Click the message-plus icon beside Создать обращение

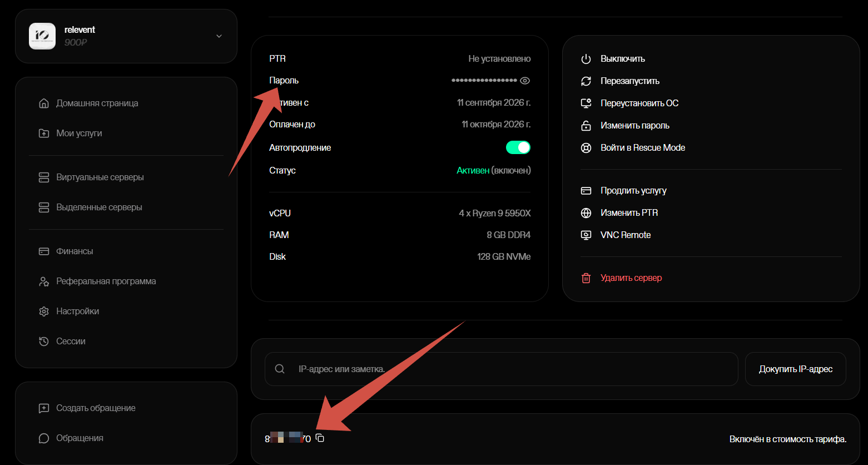click(x=44, y=408)
